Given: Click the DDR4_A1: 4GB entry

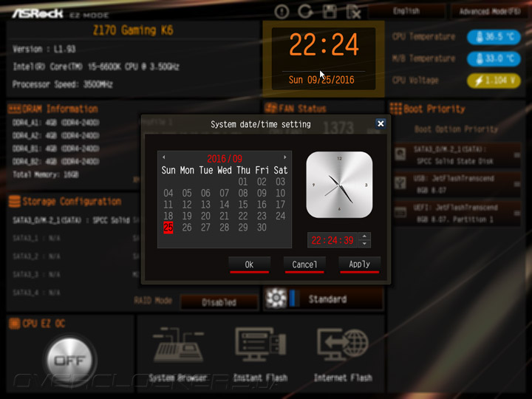Looking at the screenshot, I should pos(55,123).
